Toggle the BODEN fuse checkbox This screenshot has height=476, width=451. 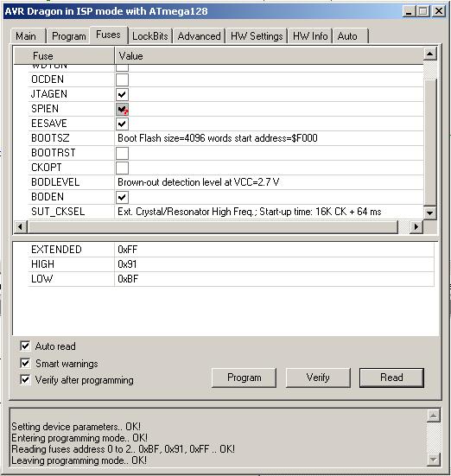[x=122, y=197]
